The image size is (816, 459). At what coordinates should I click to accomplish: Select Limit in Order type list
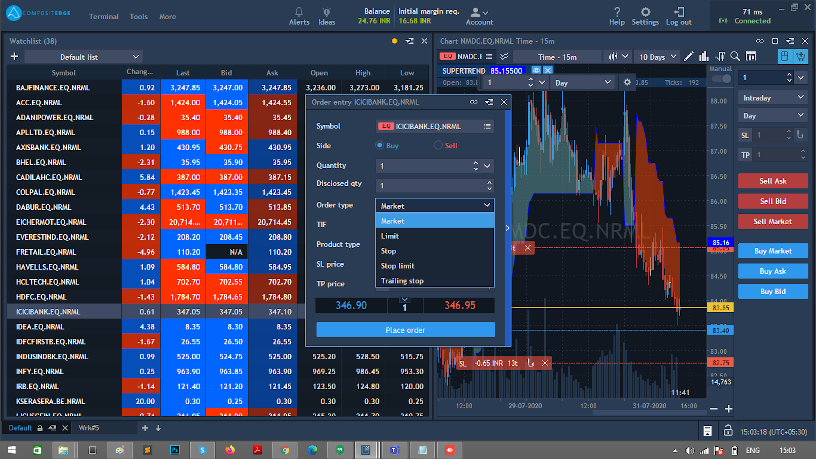click(x=435, y=236)
